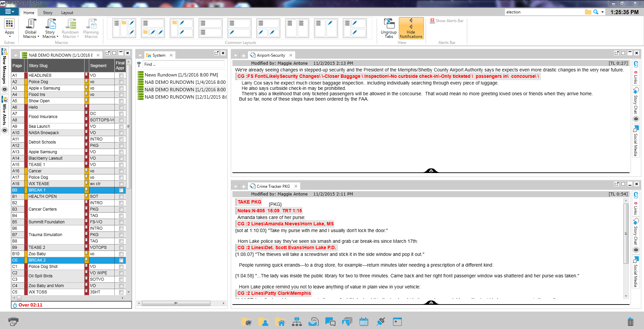
Task: Open rundown panel tab list dropdown
Action: pyautogui.click(x=15, y=56)
